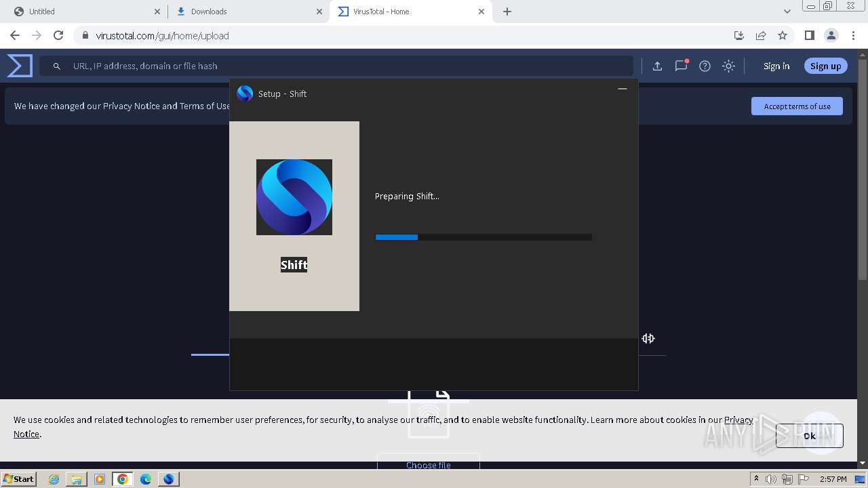Go back in browser history
Screen dimensions: 868x488
pos(15,35)
